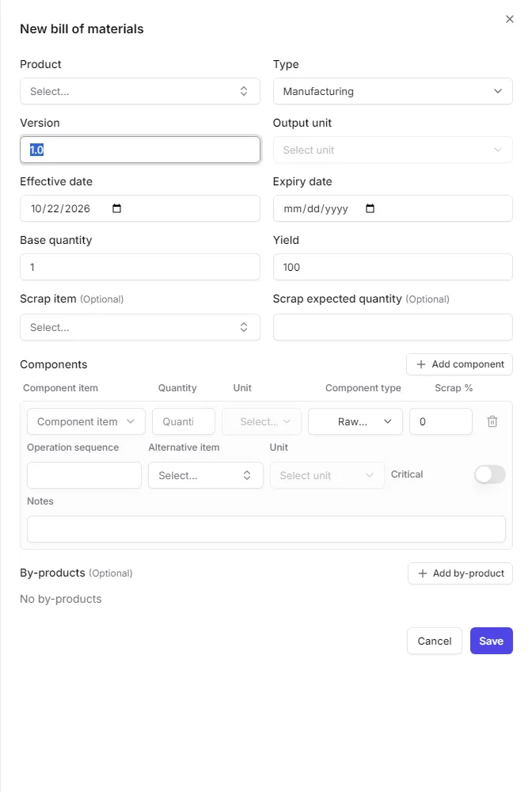Click the Effective date field
The image size is (532, 792).
point(140,208)
